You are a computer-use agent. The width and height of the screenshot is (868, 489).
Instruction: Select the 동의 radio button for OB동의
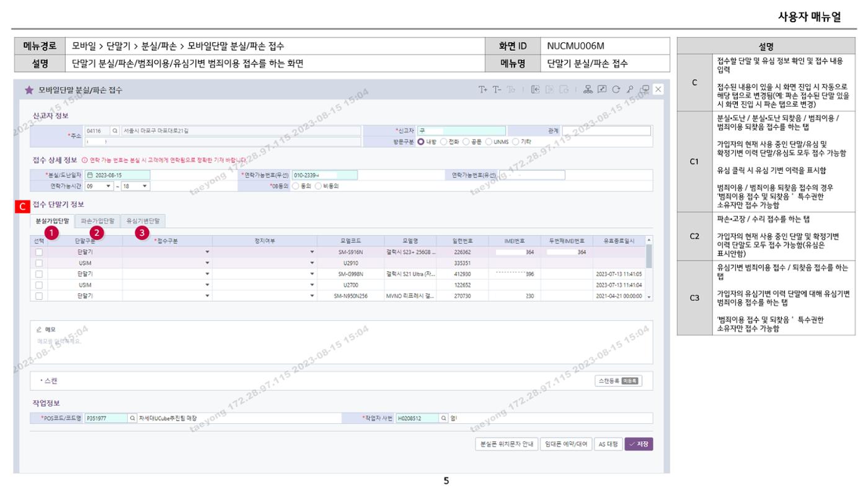[295, 186]
